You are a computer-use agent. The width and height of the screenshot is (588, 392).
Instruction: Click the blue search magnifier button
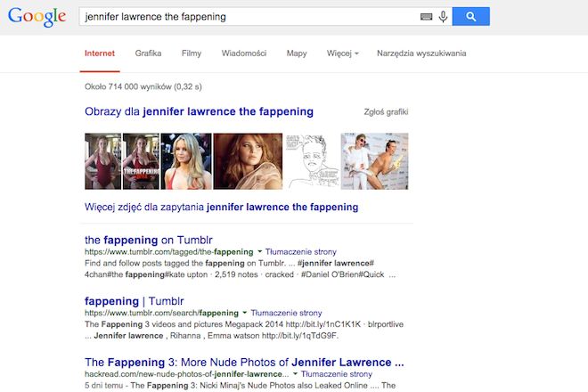point(470,17)
